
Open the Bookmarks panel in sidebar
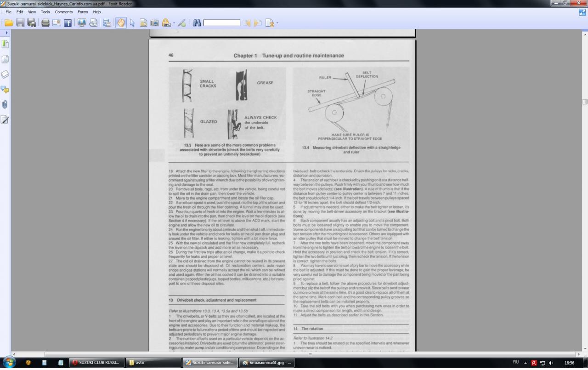[x=5, y=44]
